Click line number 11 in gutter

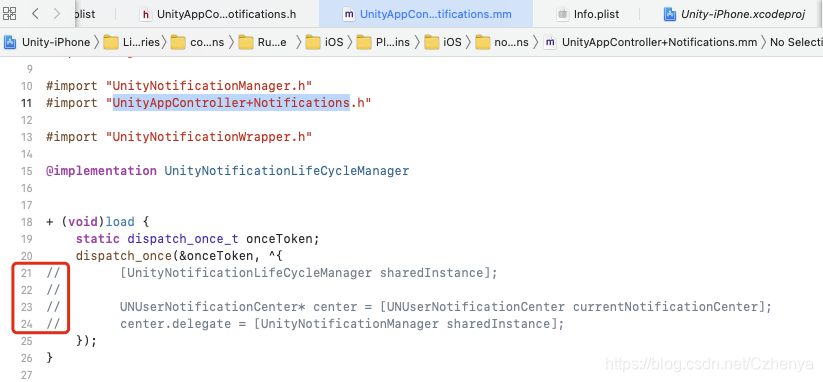pyautogui.click(x=26, y=103)
